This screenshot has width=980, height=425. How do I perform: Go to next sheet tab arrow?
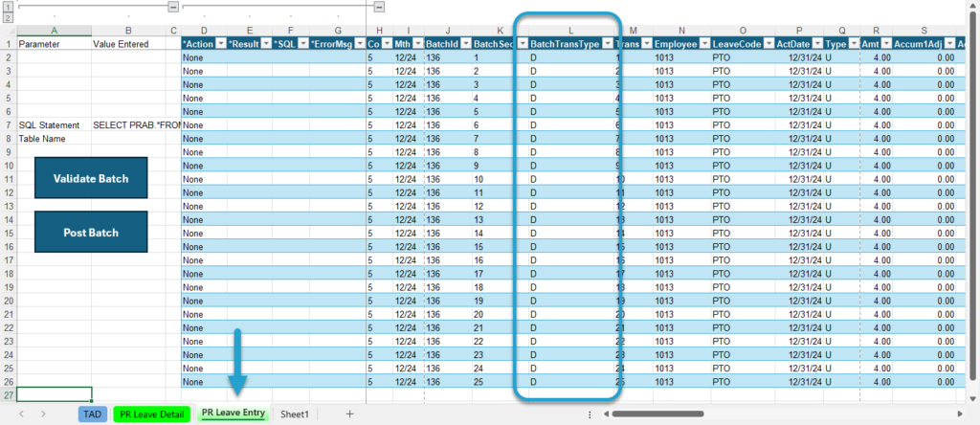[43, 414]
